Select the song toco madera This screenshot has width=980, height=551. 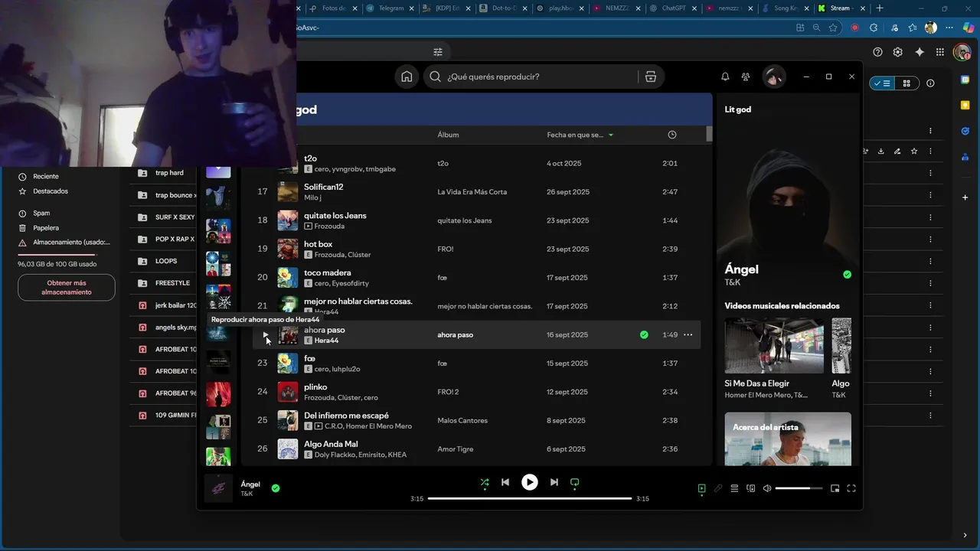pos(327,272)
